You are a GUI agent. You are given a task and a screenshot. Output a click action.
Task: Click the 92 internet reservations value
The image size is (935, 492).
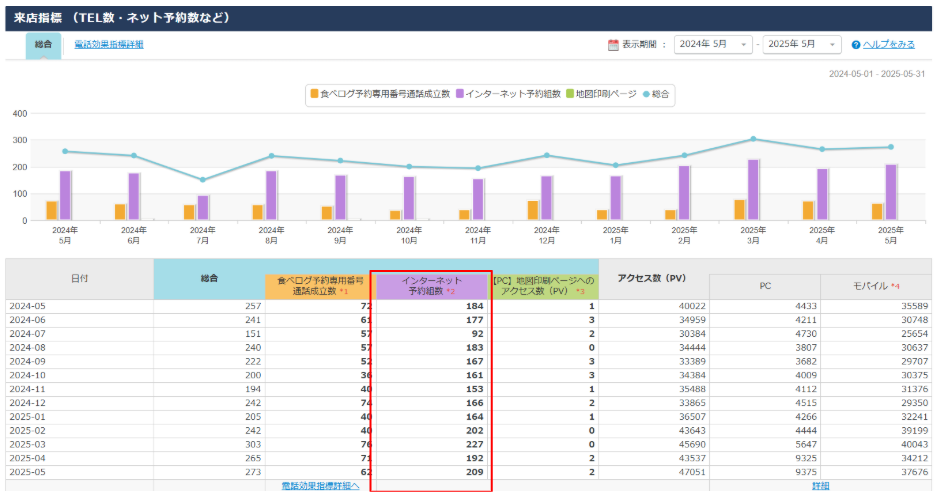[478, 333]
